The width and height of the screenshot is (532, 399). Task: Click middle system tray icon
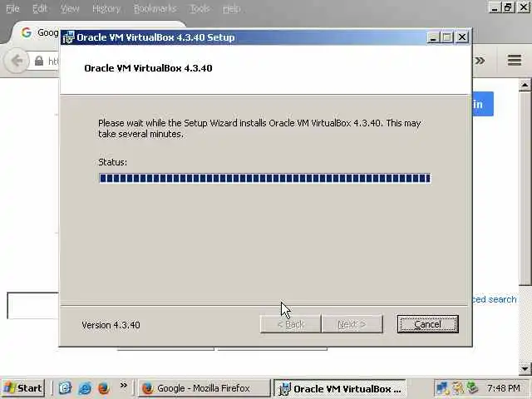point(458,388)
